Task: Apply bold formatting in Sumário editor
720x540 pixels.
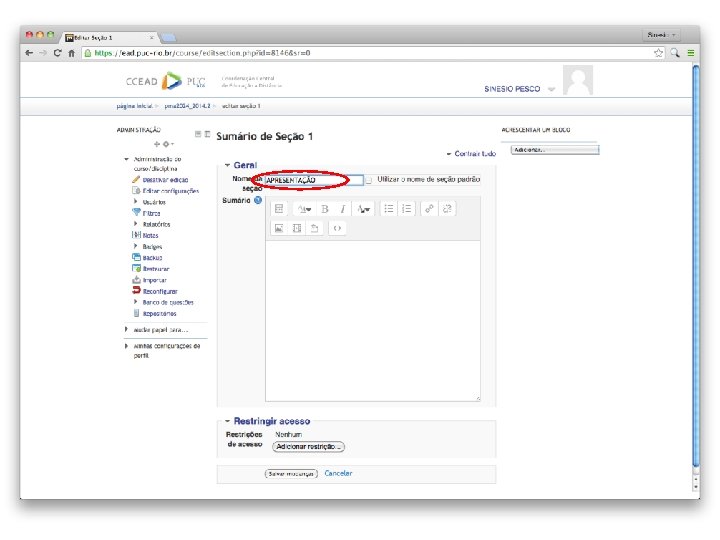Action: (325, 209)
